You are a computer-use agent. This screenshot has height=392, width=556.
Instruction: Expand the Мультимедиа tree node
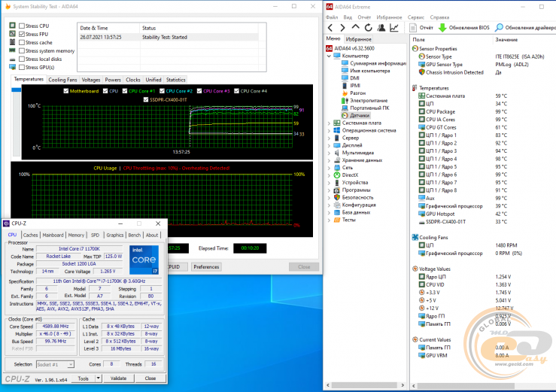[329, 153]
